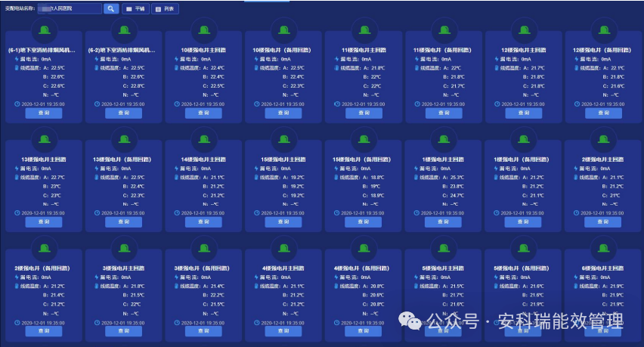
Task: Click green alarm light of (6-2)地下室消防排烟风机
Action: [x=124, y=30]
